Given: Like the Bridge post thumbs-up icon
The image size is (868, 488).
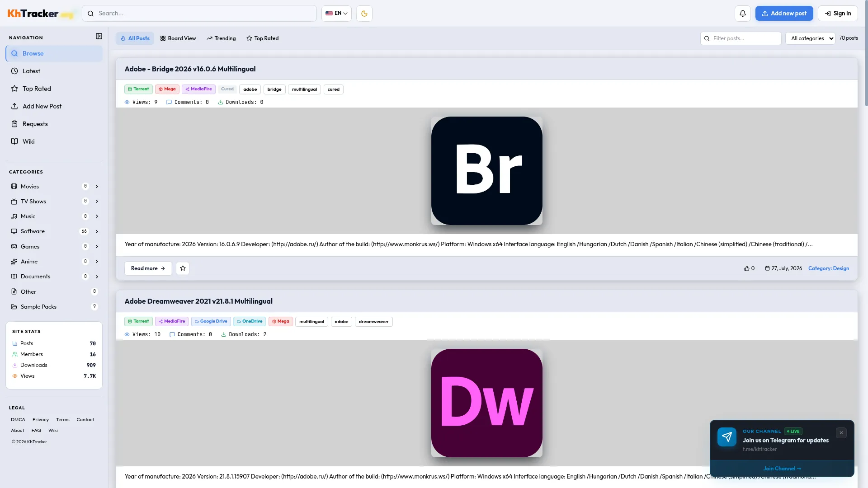Looking at the screenshot, I should (747, 268).
